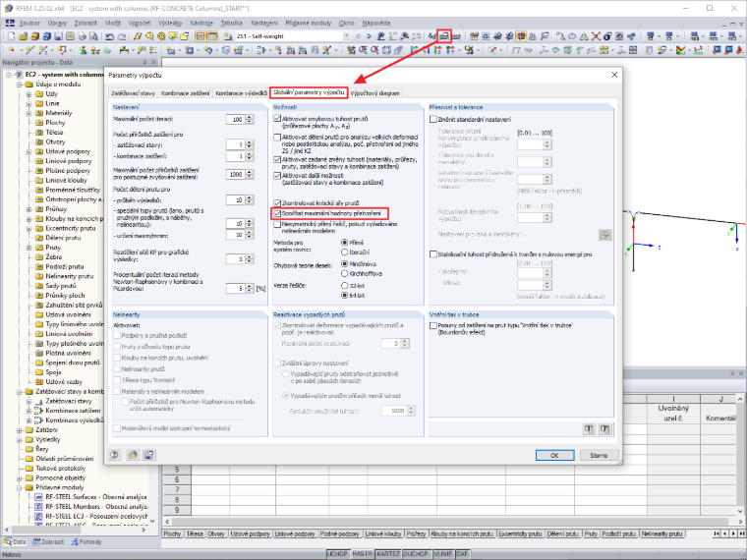This screenshot has width=747, height=560.
Task: Toggle UCHOP snap in status bar
Action: click(x=338, y=554)
